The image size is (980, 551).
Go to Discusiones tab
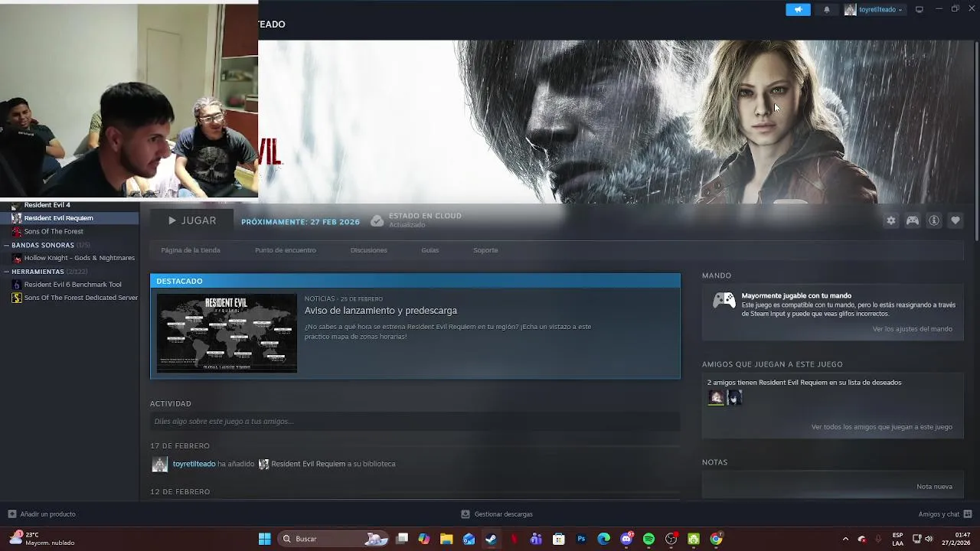tap(369, 250)
